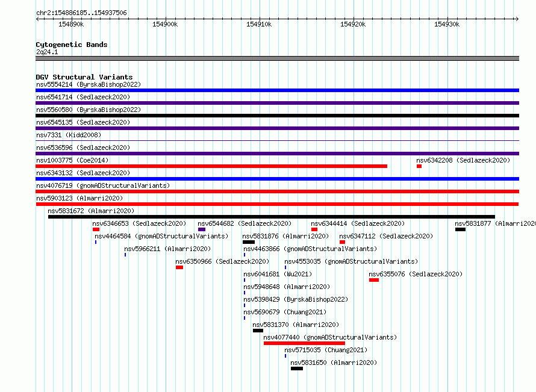Select the nsv6342208 (Sedlazeck2020) label
This screenshot has width=536, height=392.
[463, 160]
